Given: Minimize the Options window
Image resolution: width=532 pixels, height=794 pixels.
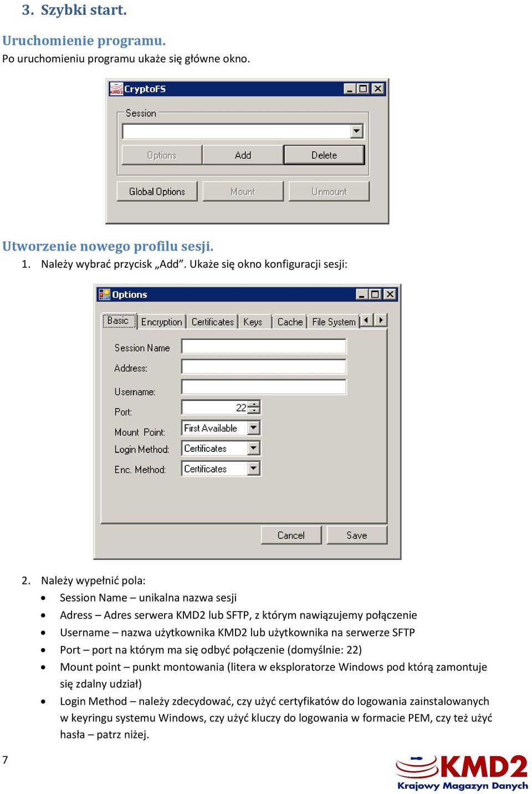Looking at the screenshot, I should tap(362, 294).
